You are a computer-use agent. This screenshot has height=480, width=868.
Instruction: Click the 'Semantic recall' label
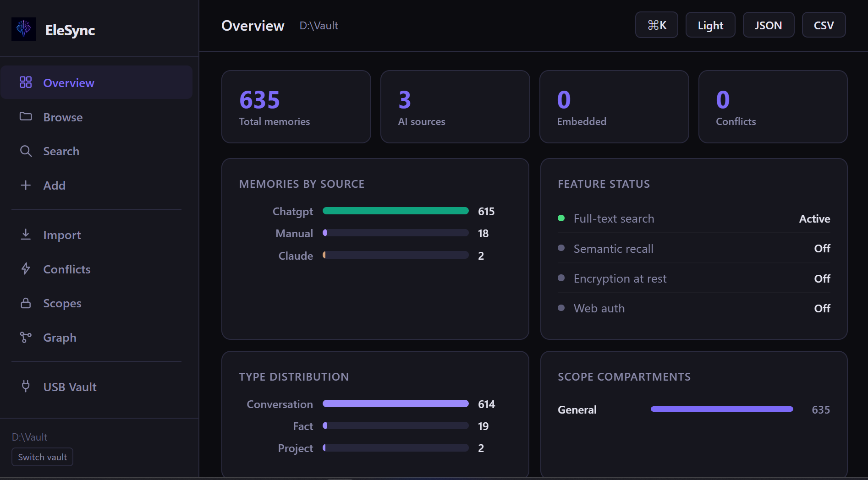(613, 249)
